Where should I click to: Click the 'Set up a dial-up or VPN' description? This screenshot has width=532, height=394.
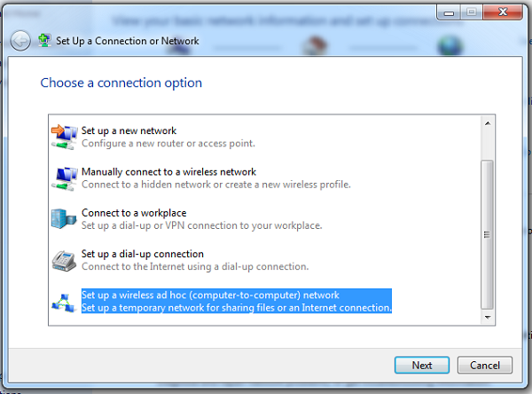tap(202, 225)
